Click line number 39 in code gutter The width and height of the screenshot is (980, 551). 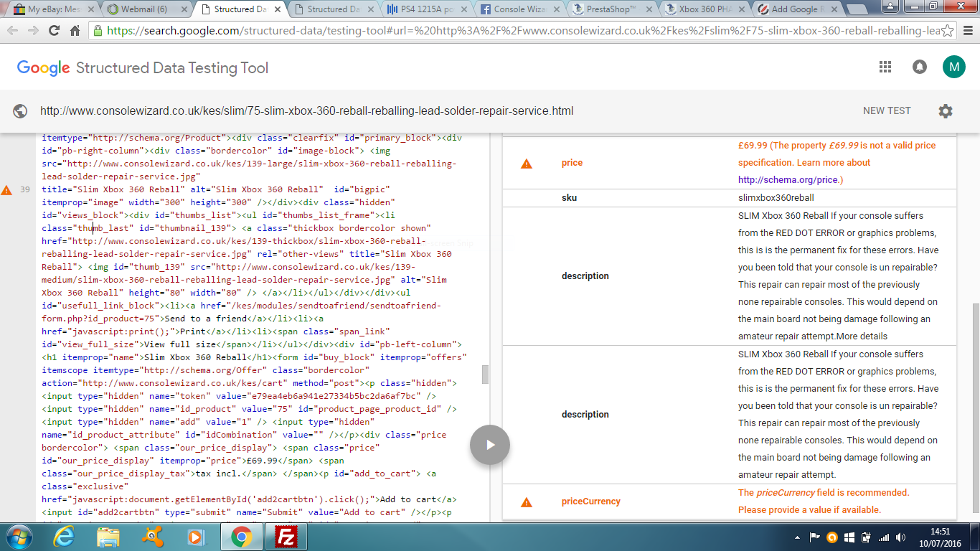(x=25, y=190)
